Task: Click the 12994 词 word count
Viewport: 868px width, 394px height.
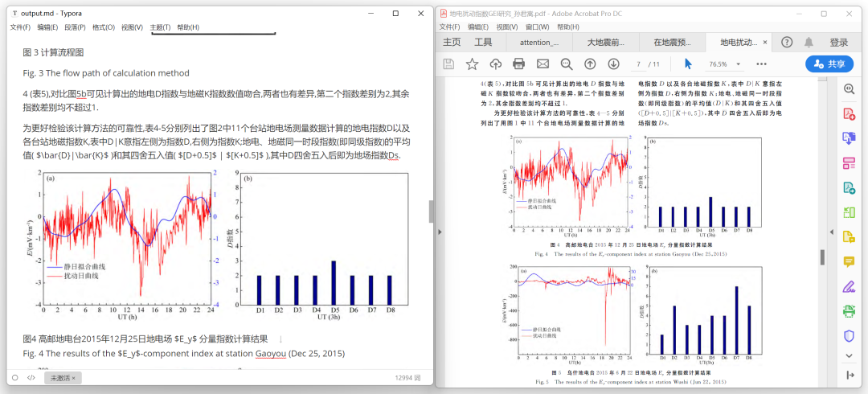Action: click(x=408, y=377)
